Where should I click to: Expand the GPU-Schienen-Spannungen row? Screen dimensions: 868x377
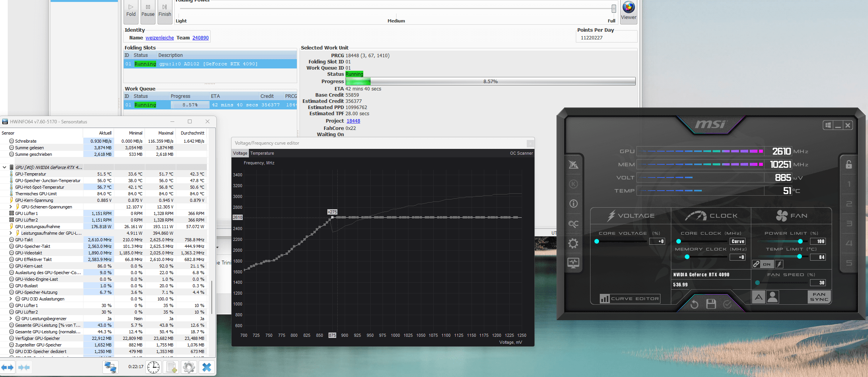click(x=10, y=207)
